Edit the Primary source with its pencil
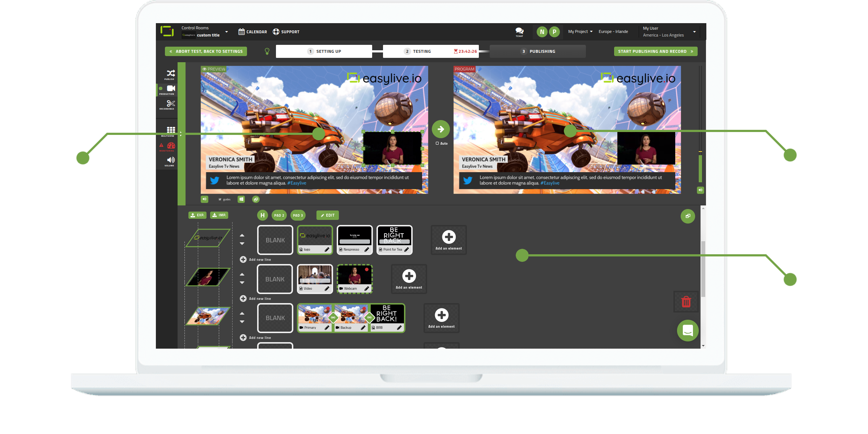The height and width of the screenshot is (434, 868). coord(327,328)
